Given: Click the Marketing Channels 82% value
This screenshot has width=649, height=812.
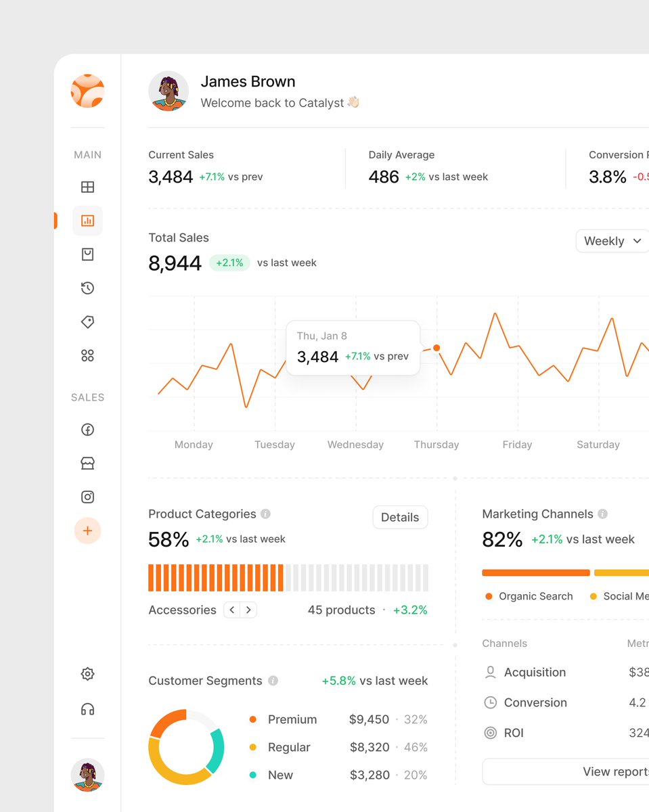Looking at the screenshot, I should (x=502, y=539).
